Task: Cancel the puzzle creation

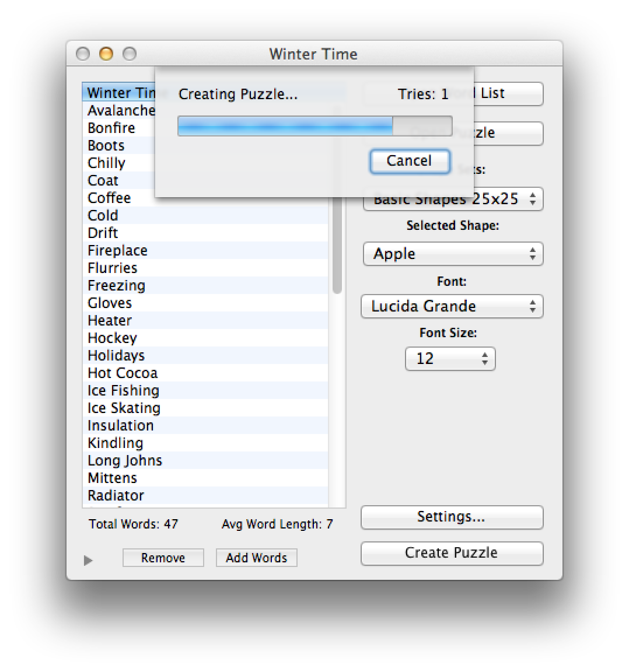Action: (409, 161)
